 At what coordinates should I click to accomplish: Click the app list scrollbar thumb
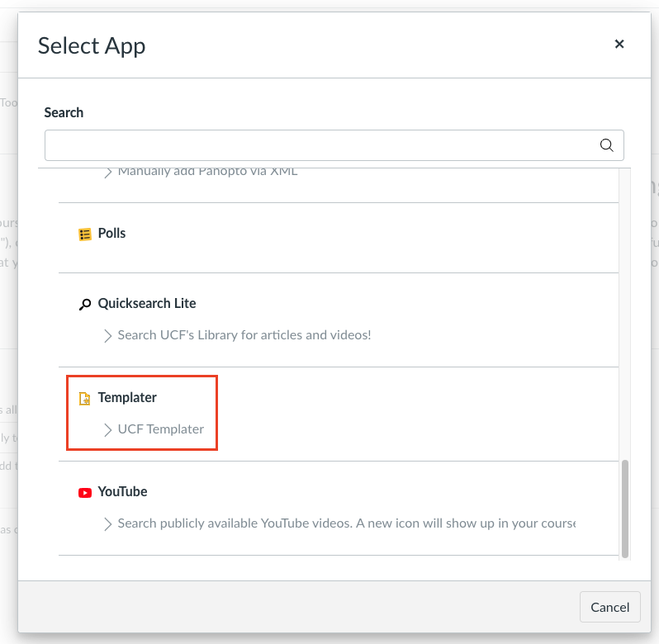625,508
